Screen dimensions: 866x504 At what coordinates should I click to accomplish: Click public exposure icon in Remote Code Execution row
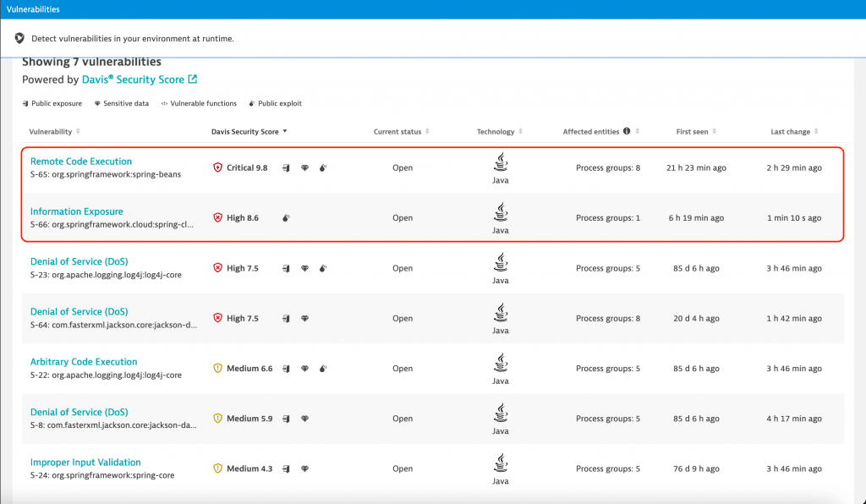(x=286, y=167)
